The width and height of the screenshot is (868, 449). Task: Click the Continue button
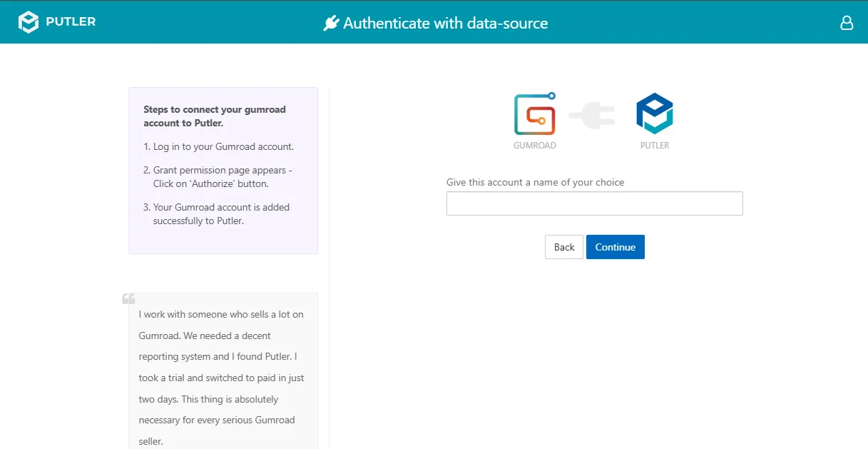coord(616,247)
